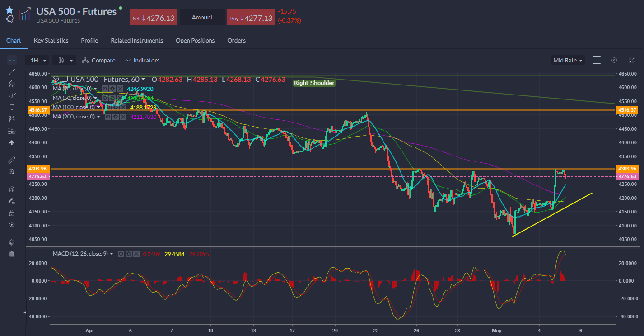Open the object tree layers icon
The image size is (644, 336).
[12, 242]
